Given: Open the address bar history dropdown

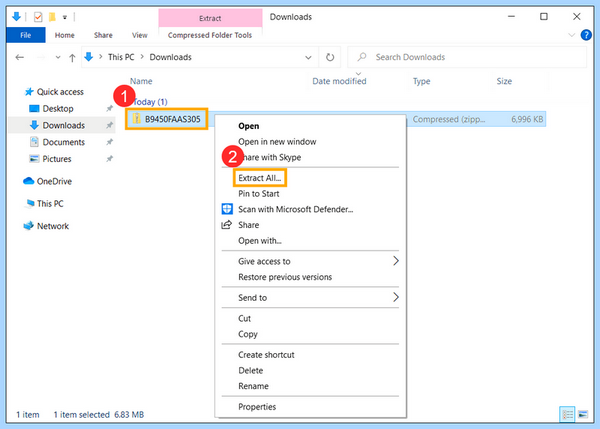Looking at the screenshot, I should coord(308,57).
